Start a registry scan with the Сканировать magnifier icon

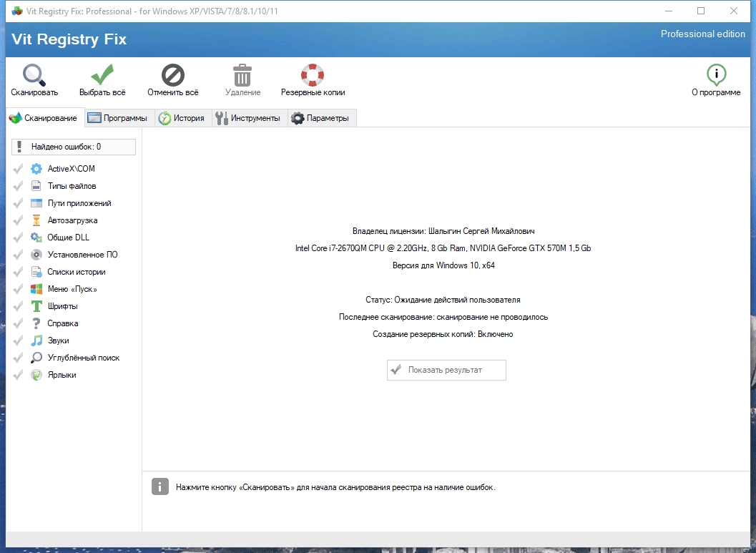pyautogui.click(x=34, y=75)
